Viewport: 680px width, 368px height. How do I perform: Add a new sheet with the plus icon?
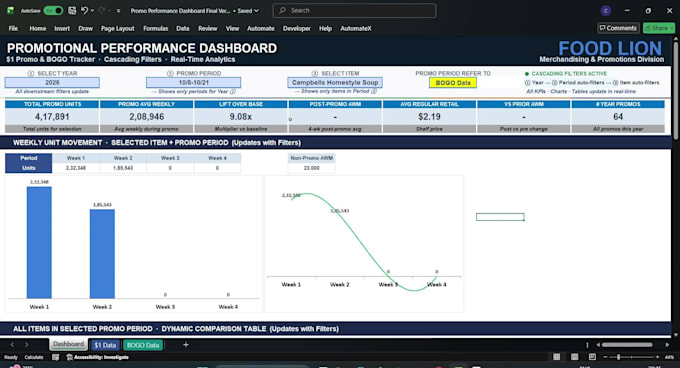(x=186, y=345)
